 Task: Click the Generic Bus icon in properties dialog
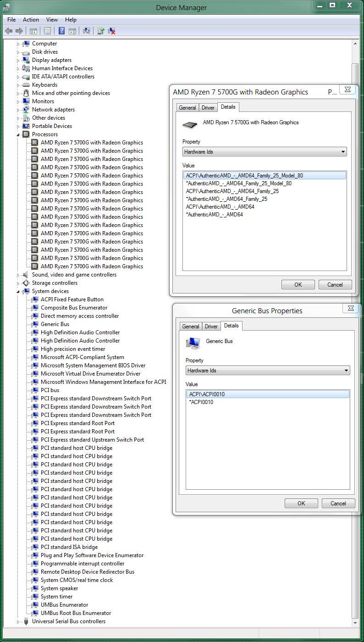(193, 343)
